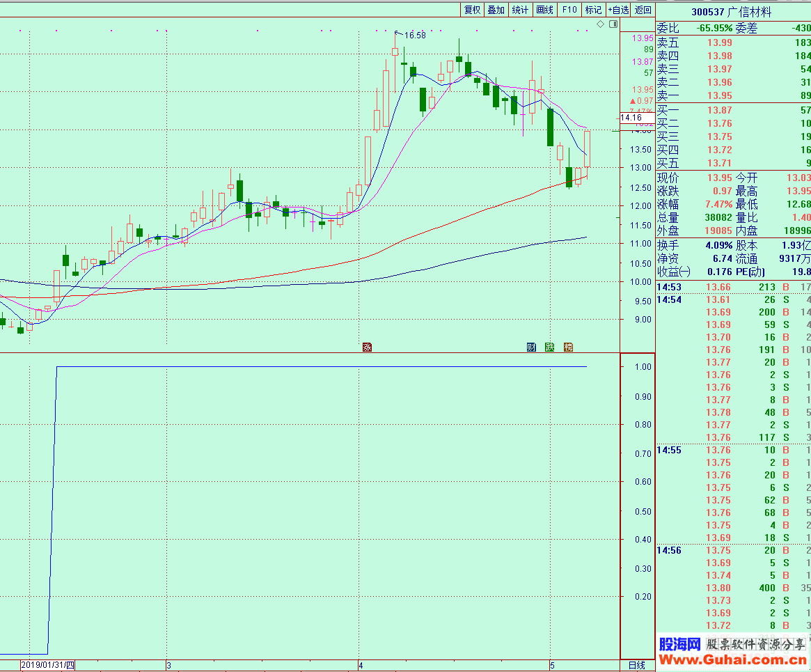Viewport: 811px width, 672px height.
Task: Click the 外盘 19085 value
Action: (718, 230)
